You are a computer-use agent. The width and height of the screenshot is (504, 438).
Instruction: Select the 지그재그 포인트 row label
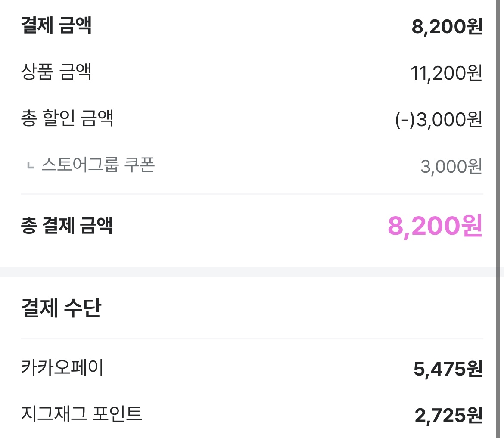(81, 413)
